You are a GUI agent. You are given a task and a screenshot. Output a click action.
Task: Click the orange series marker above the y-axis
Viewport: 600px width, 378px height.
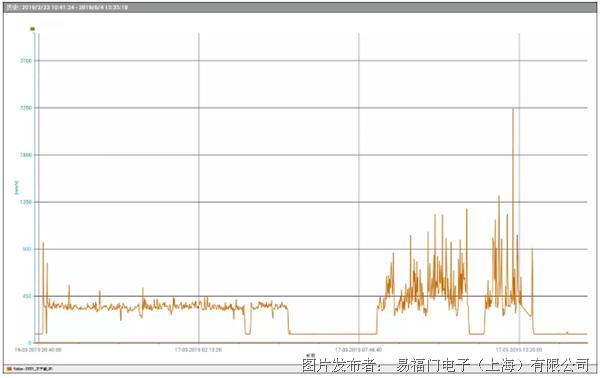33,29
